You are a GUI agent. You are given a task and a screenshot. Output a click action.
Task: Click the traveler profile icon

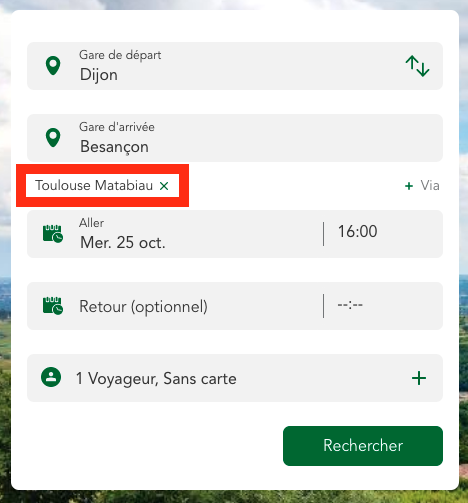tap(51, 377)
